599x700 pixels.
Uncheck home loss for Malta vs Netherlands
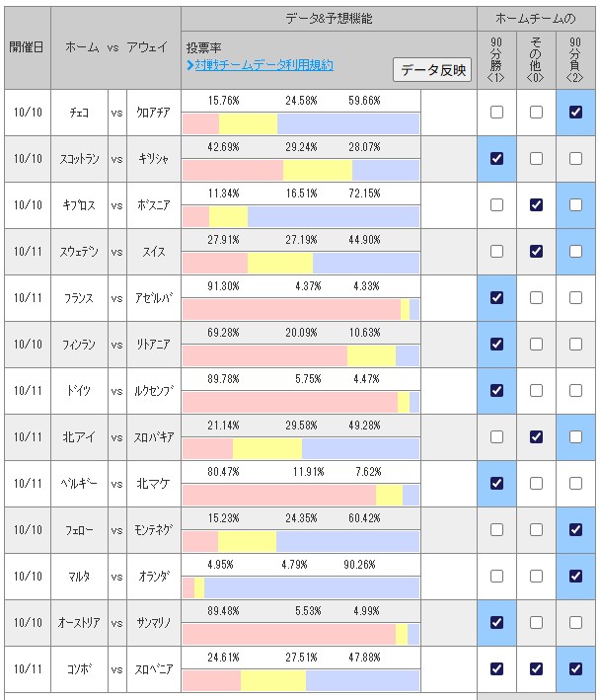575,577
